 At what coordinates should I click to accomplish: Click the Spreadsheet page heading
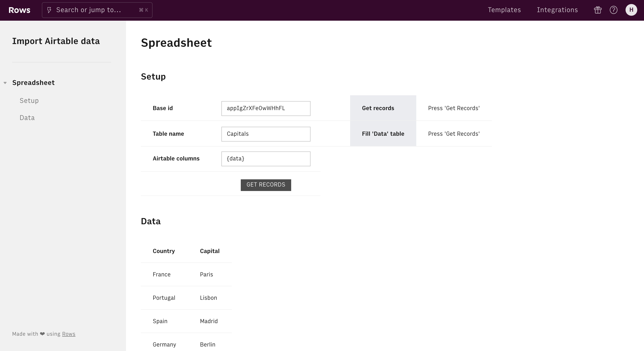[176, 43]
